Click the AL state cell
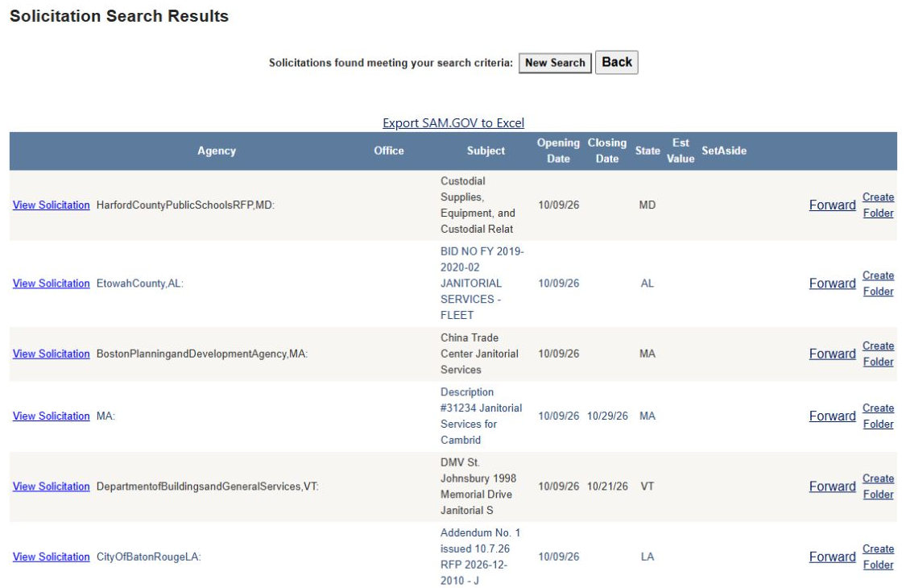 [647, 284]
